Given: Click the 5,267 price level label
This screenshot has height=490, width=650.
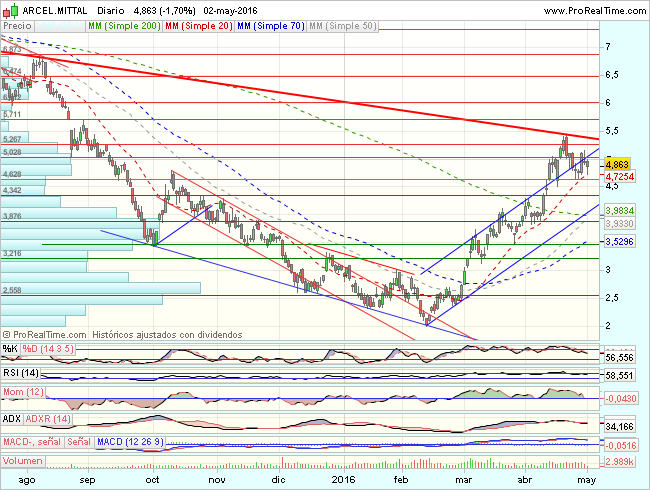Looking at the screenshot, I should tap(12, 139).
